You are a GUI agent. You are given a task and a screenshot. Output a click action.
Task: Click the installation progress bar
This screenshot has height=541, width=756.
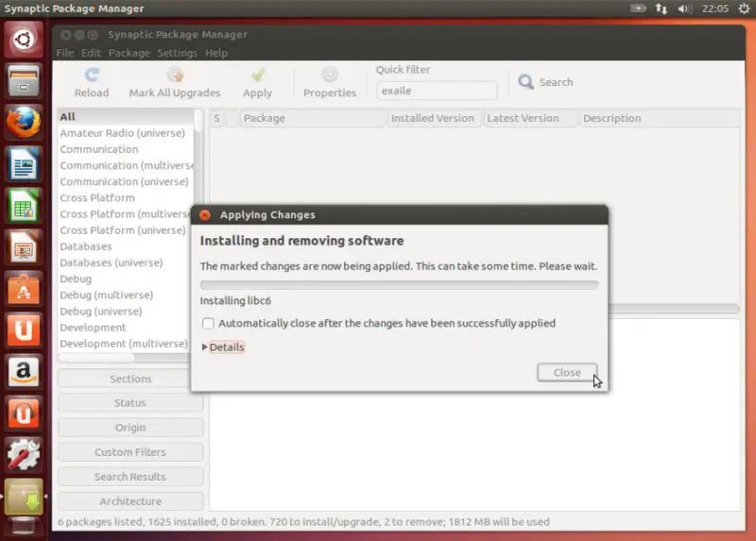pos(399,285)
